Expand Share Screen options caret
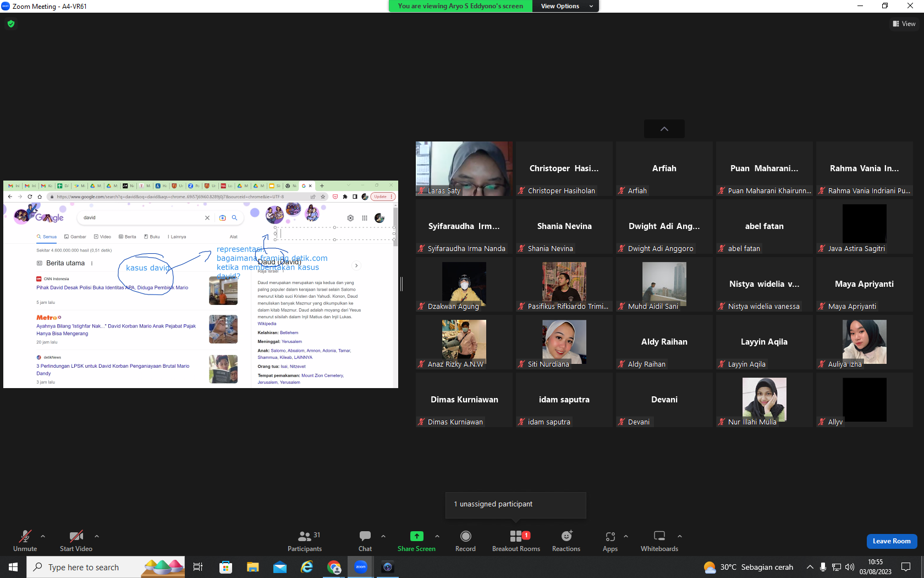This screenshot has height=578, width=924. (437, 536)
